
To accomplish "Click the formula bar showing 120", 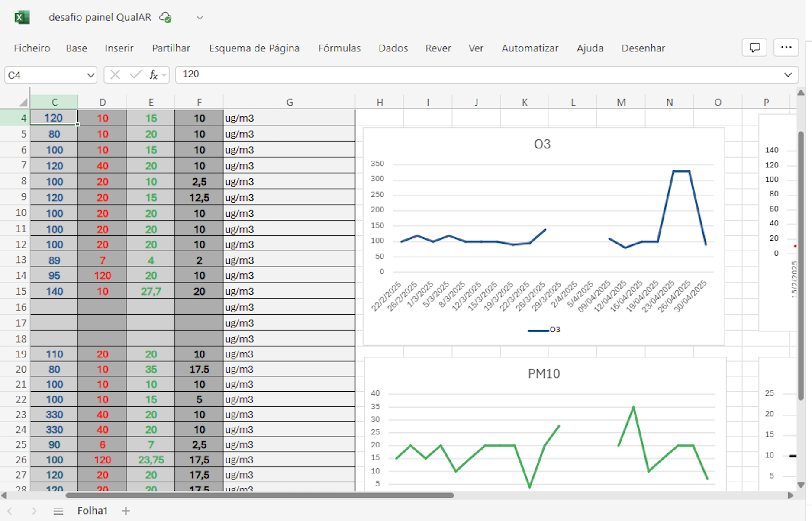I will pyautogui.click(x=478, y=74).
